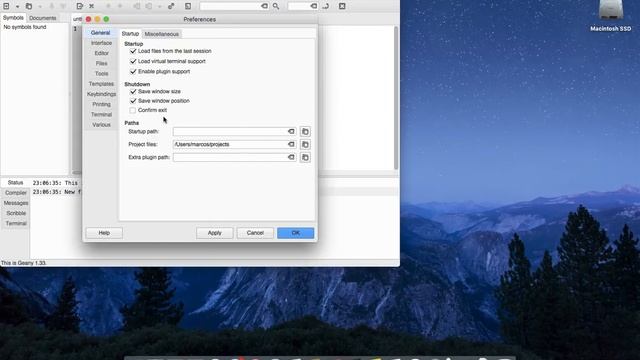Clear the Extra plugin path field
The height and width of the screenshot is (360, 640).
(291, 157)
